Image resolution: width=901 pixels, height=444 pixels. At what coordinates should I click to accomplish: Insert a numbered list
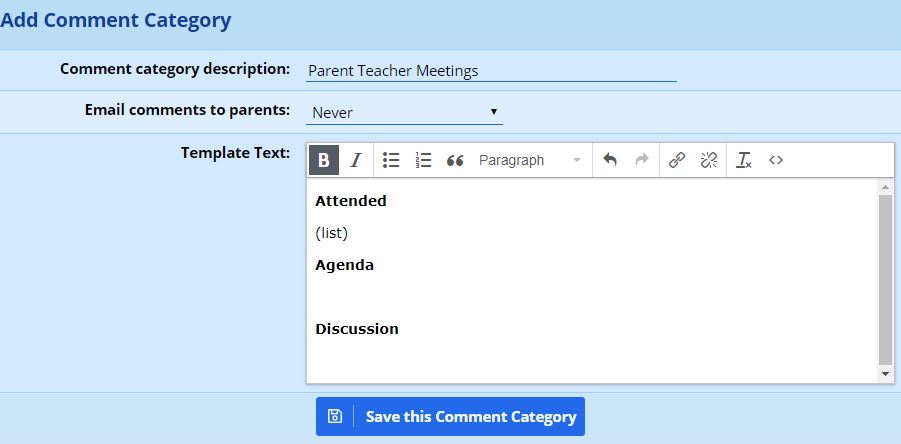point(423,160)
